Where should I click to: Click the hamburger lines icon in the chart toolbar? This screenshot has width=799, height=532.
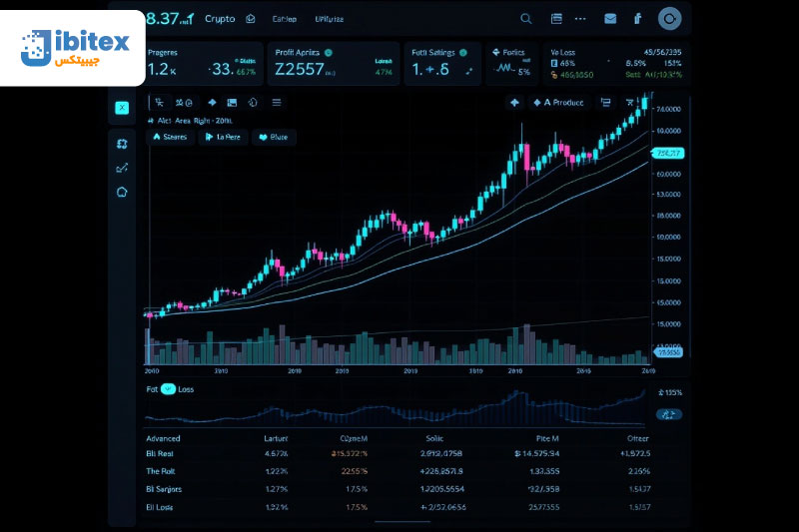point(277,102)
